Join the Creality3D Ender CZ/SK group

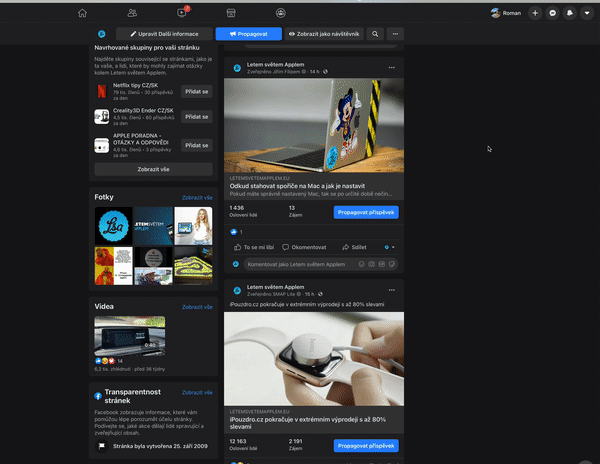197,117
